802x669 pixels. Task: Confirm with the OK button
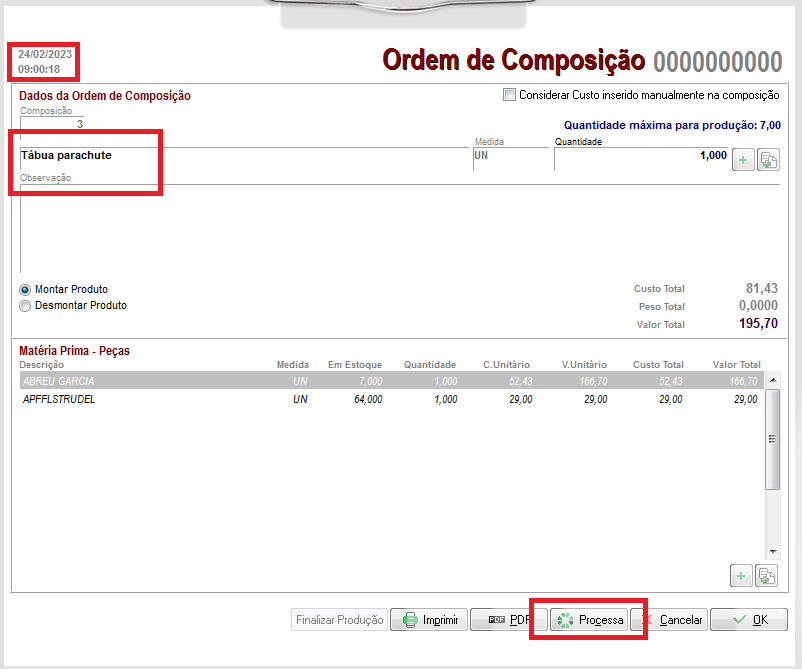tap(749, 620)
